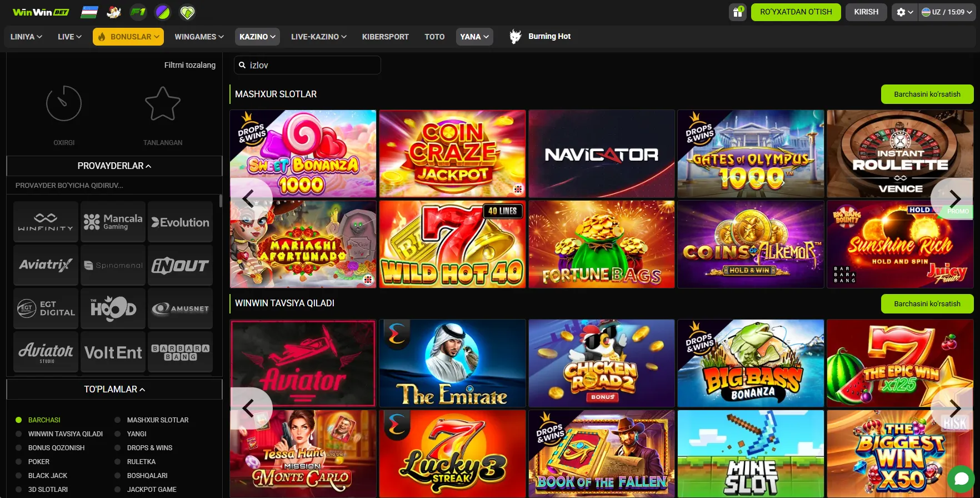Expand the LINIYA menu
Screen dimensions: 980x498
click(x=26, y=37)
